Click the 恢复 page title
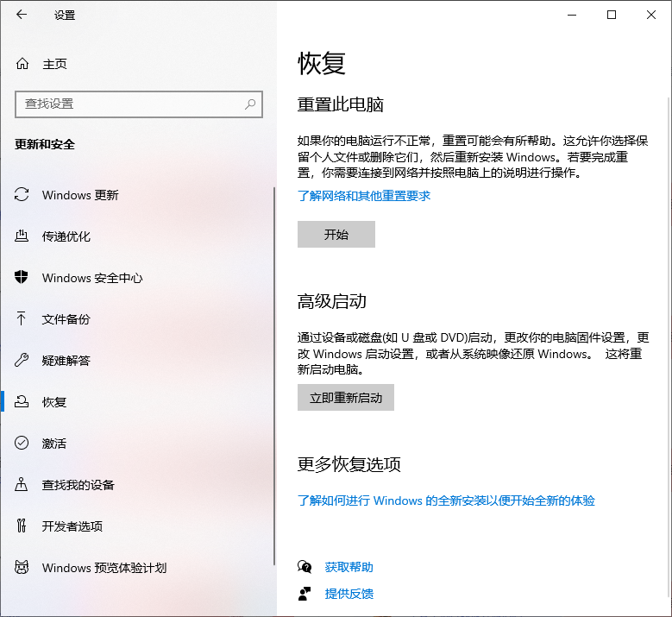Viewport: 672px width, 617px height. coord(322,64)
